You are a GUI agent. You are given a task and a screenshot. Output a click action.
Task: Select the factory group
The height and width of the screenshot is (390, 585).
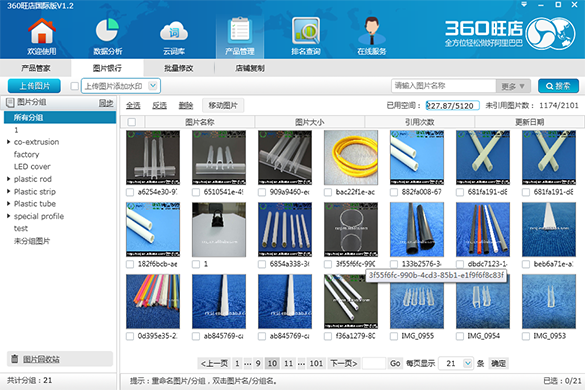pos(26,154)
